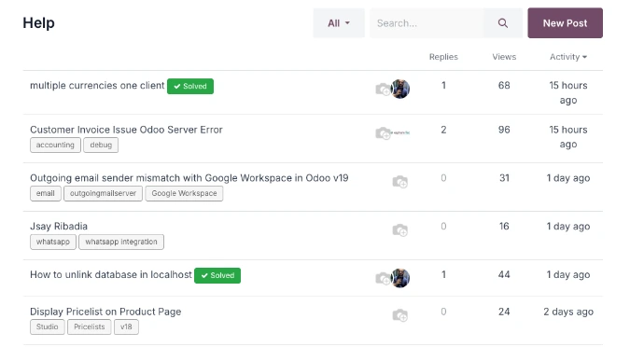Select the Google Workspace tag
The image size is (644, 347).
tap(184, 193)
